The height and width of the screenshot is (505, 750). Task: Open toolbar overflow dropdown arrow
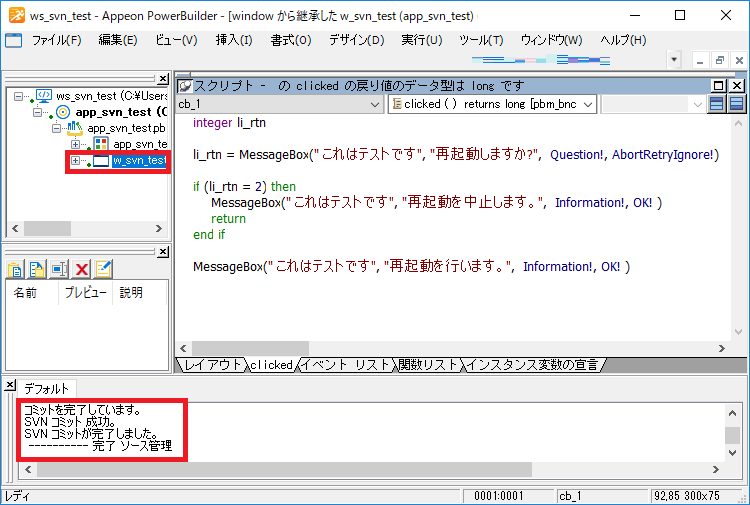click(674, 60)
